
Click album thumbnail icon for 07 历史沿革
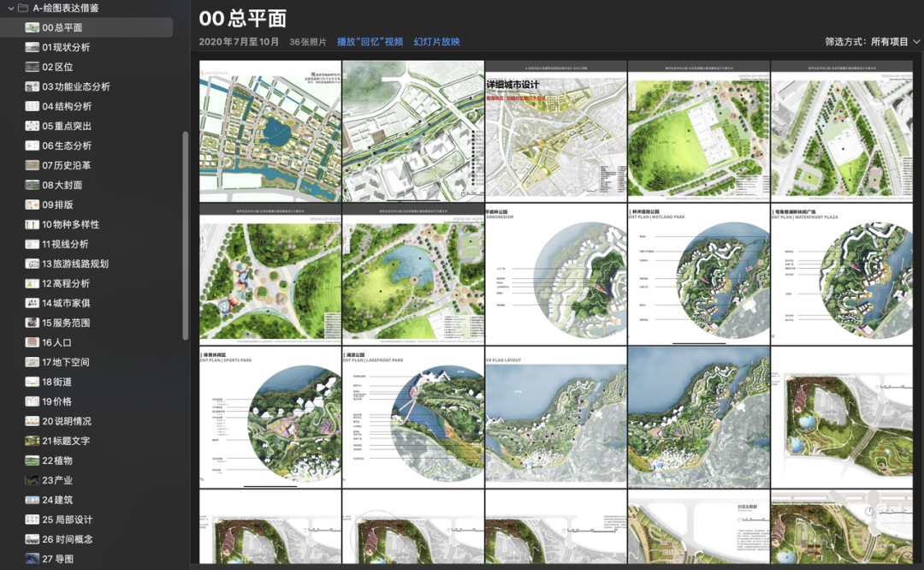(32, 166)
